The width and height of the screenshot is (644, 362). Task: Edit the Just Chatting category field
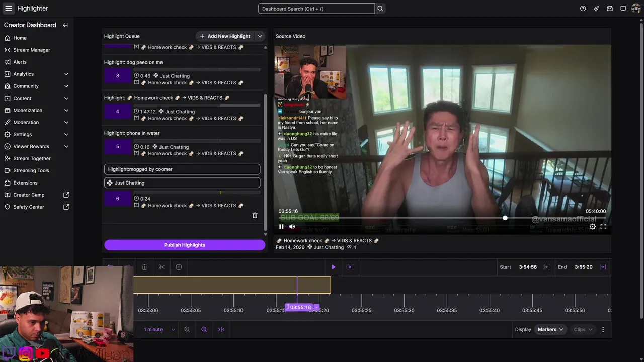[182, 183]
